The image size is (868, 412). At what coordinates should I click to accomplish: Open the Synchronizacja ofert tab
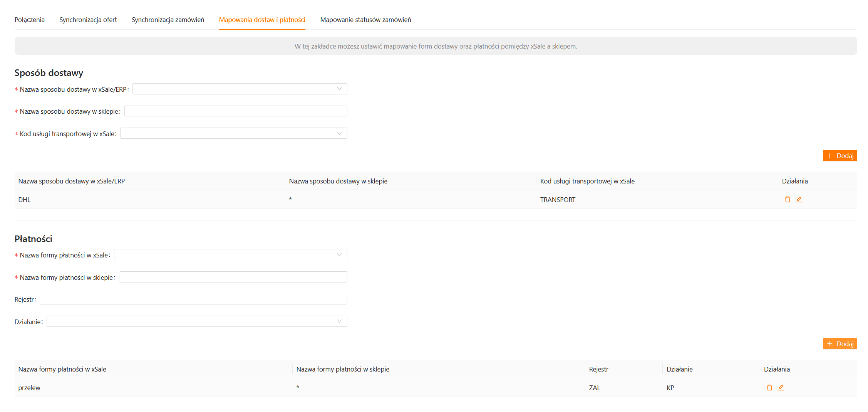click(x=88, y=20)
